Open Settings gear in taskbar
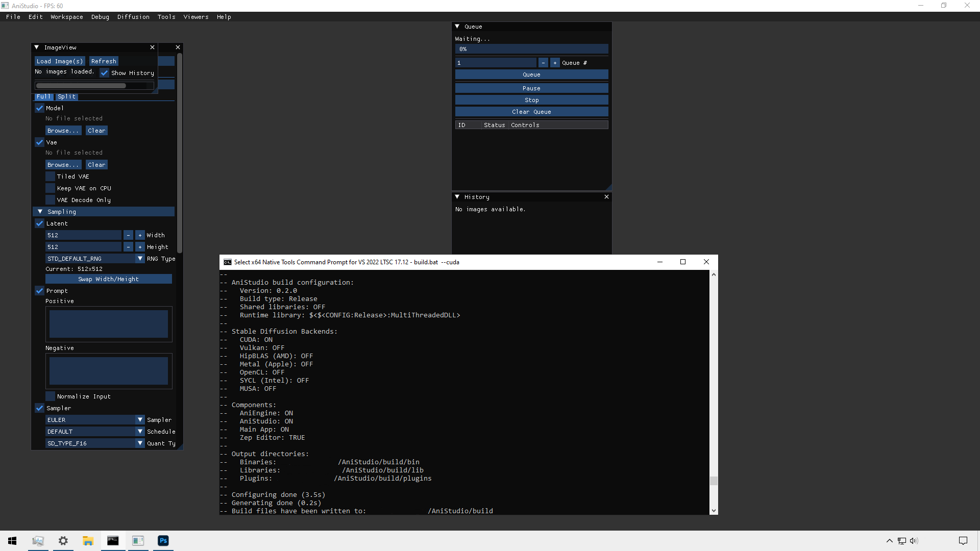Screen dimensions: 980x551 63,541
